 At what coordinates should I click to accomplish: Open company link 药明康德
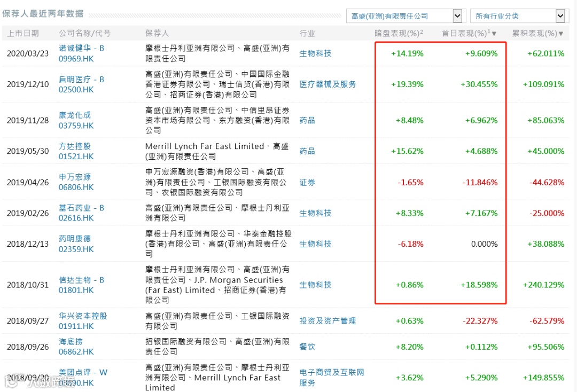[x=75, y=239]
